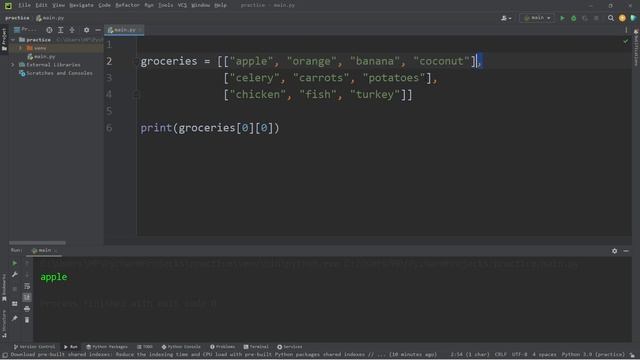The height and width of the screenshot is (360, 640).
Task: Rerun main in Run panel
Action: (14, 263)
